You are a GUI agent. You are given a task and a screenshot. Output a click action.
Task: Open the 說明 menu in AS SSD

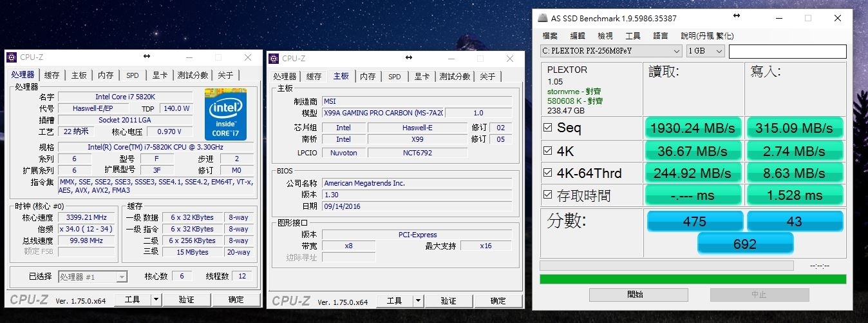pyautogui.click(x=707, y=35)
